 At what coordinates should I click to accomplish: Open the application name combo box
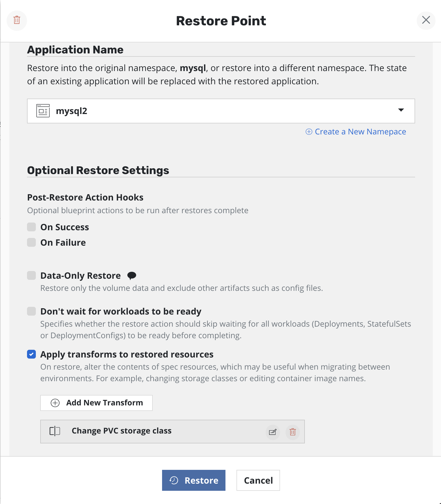[x=220, y=111]
